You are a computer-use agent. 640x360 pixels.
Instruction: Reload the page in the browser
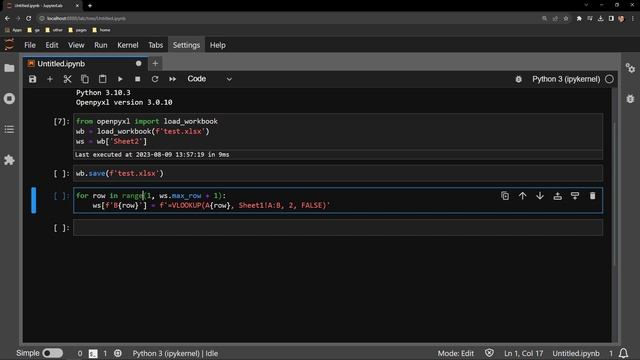[29, 18]
